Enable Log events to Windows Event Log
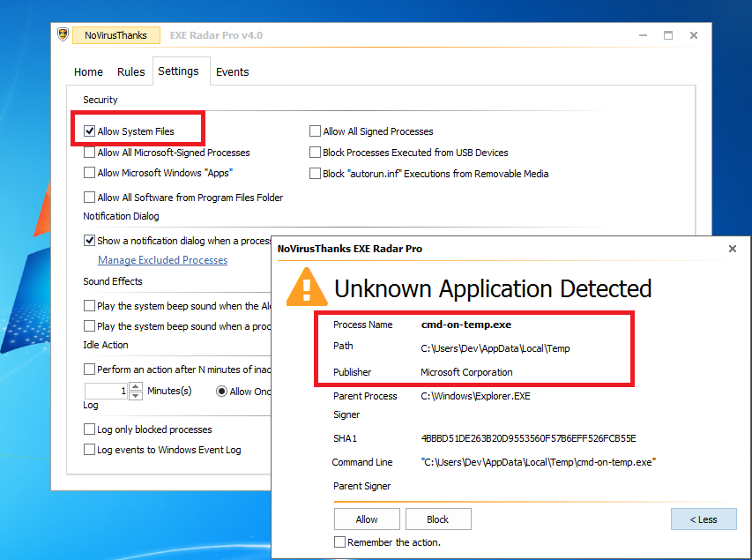The image size is (752, 560). click(89, 450)
